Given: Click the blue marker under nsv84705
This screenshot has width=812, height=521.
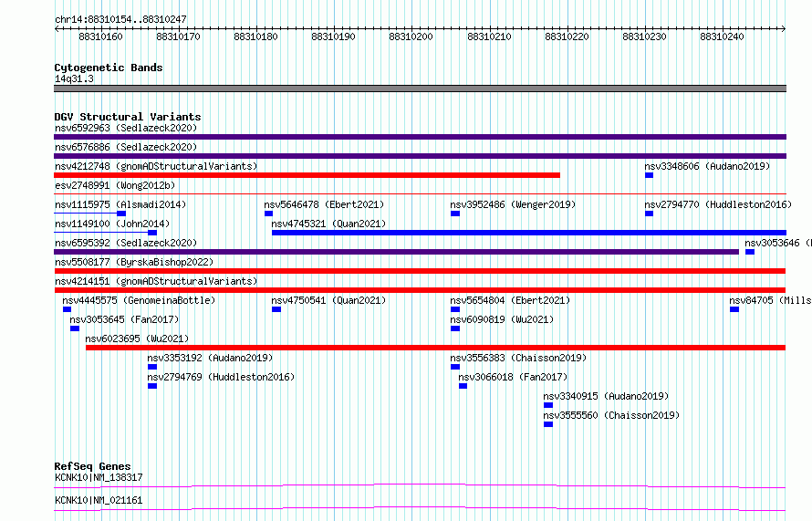Looking at the screenshot, I should click(x=734, y=309).
